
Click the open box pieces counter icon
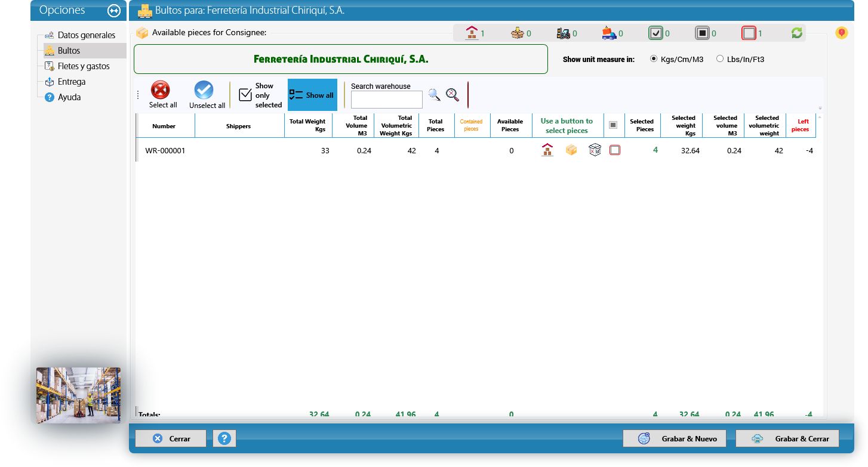click(x=518, y=33)
